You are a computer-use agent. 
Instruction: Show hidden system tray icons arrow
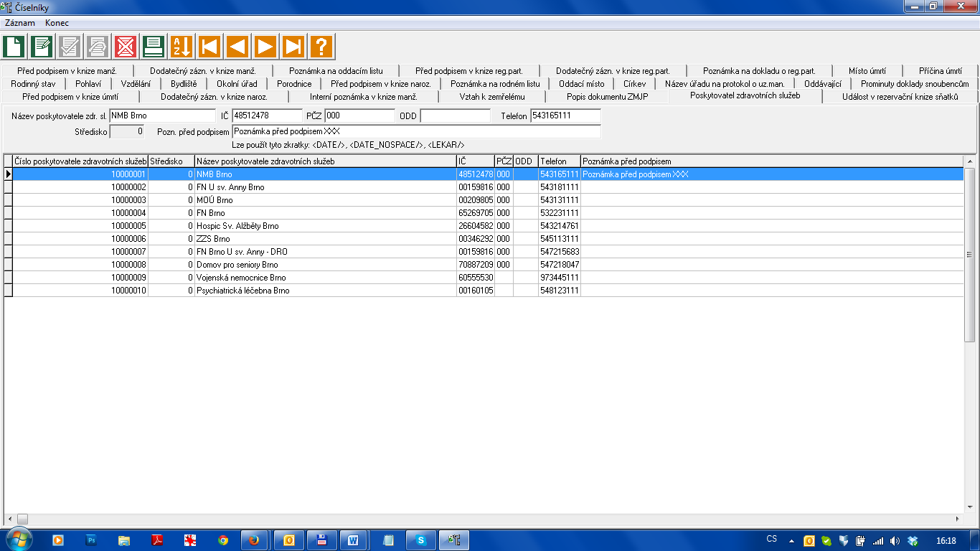791,540
